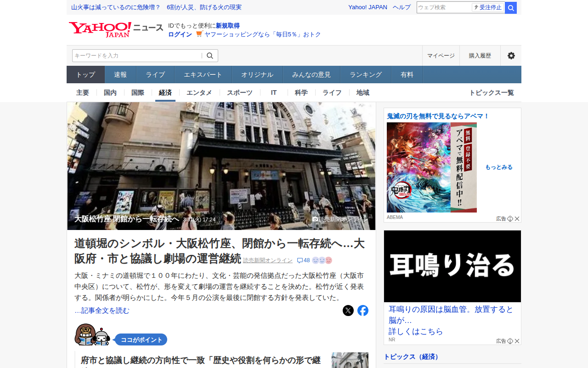This screenshot has height=368, width=588.
Task: Go to the オリジナル tab
Action: point(257,75)
